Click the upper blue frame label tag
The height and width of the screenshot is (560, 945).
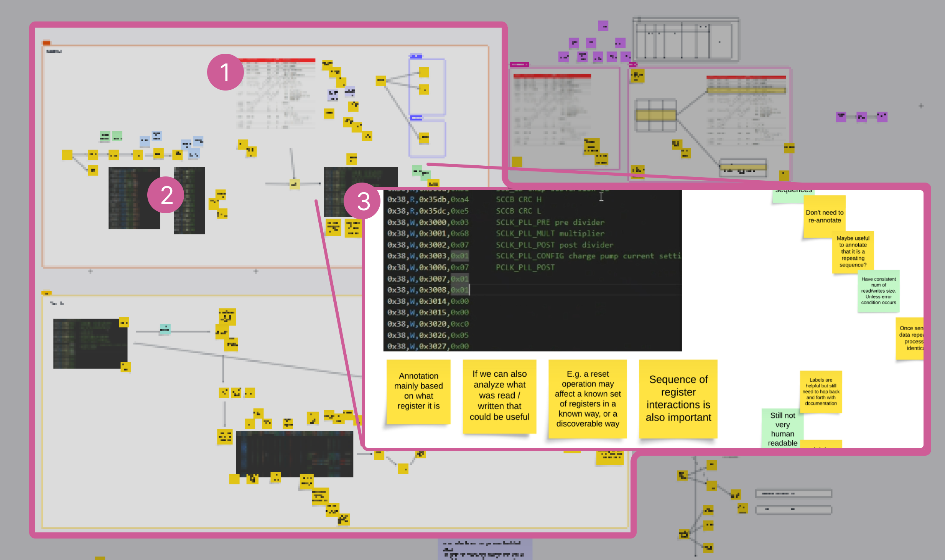[x=416, y=56]
